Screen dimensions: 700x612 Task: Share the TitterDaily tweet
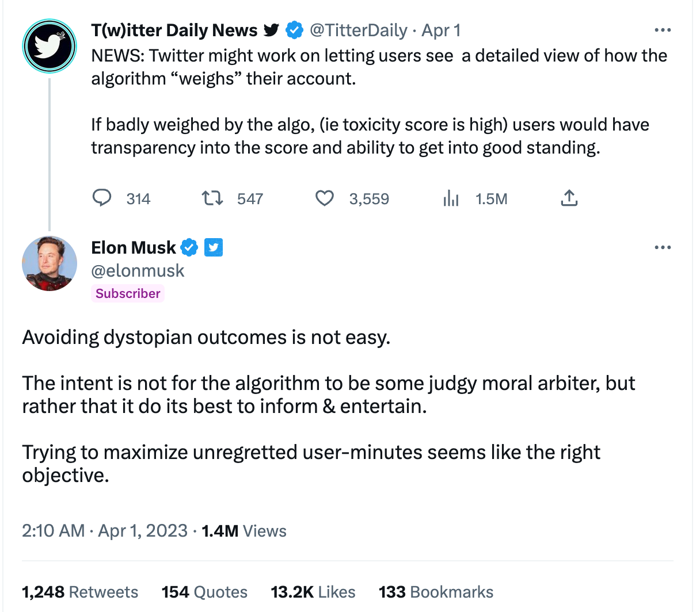tap(569, 197)
